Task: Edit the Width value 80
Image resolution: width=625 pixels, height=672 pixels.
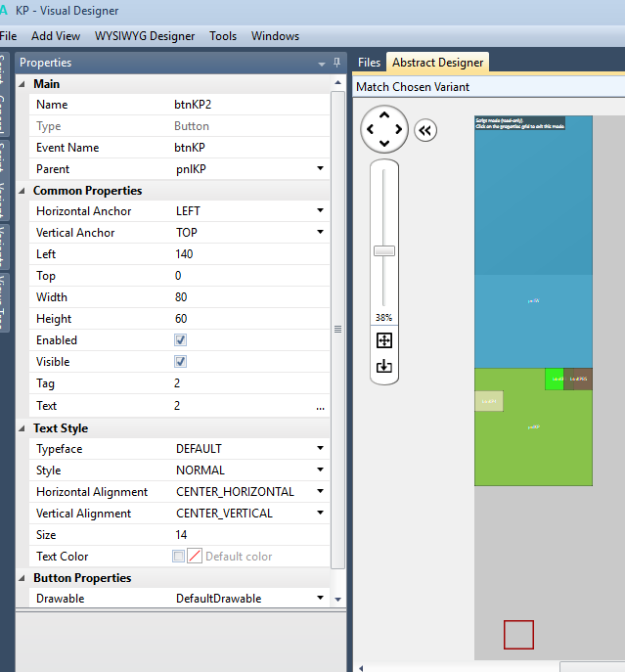Action: coord(250,297)
